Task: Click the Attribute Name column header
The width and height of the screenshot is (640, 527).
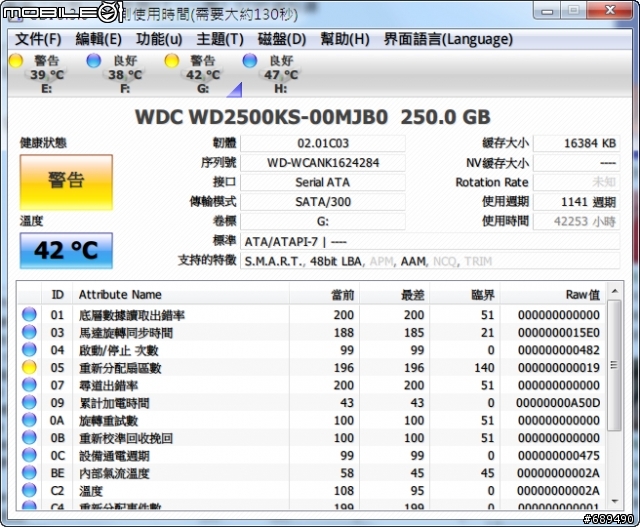Action: (181, 294)
